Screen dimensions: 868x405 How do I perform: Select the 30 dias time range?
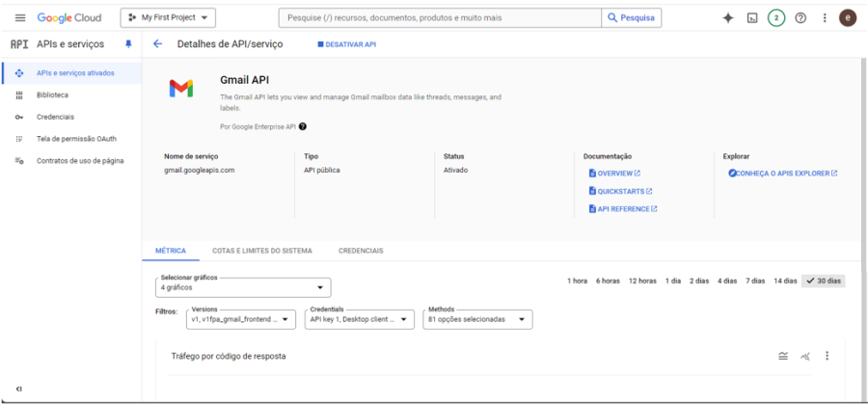point(823,281)
